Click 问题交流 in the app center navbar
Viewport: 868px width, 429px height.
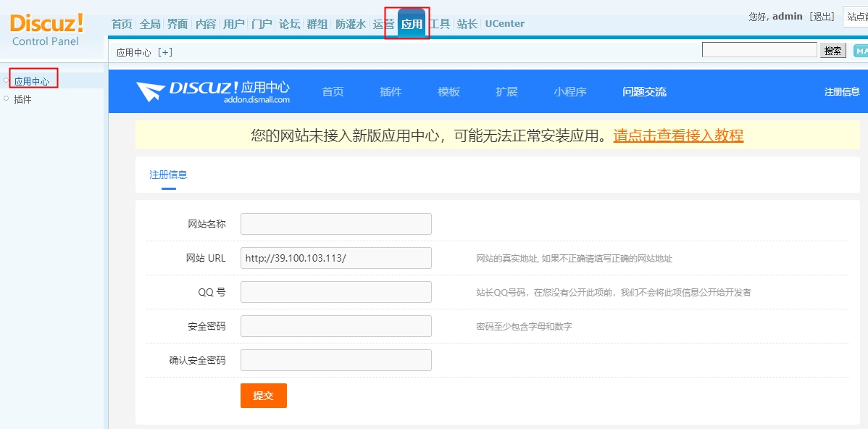(644, 92)
